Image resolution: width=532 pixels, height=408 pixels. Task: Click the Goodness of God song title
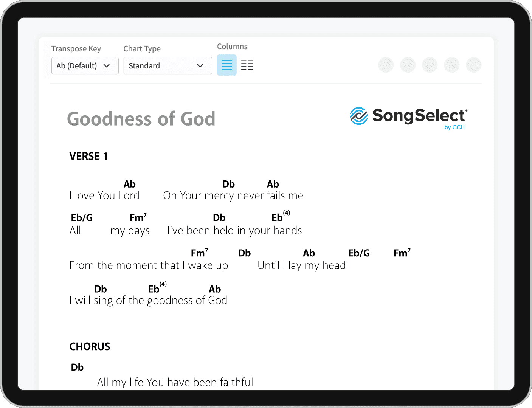point(141,119)
